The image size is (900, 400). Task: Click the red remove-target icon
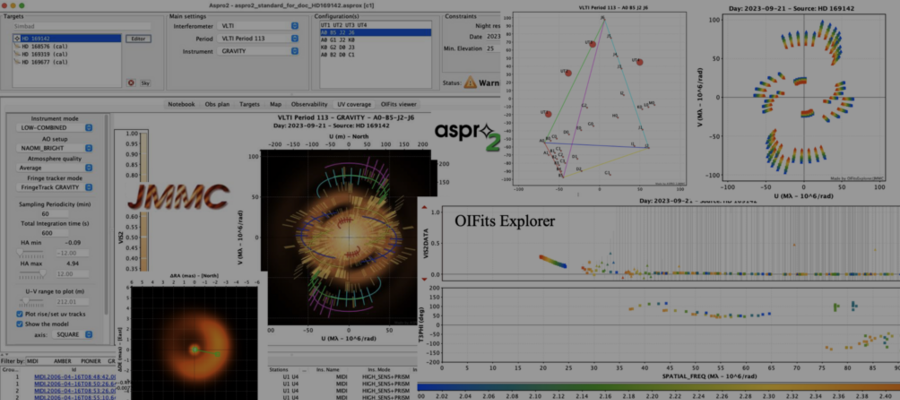coord(131,83)
